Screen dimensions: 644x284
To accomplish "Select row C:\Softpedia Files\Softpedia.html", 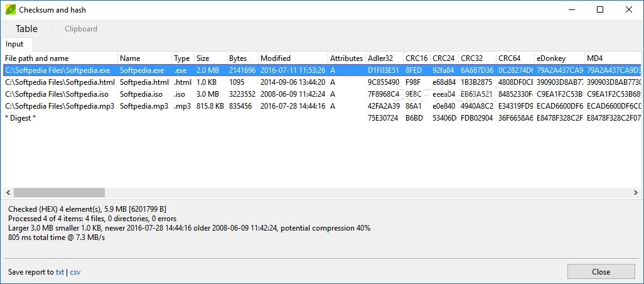I will [322, 82].
